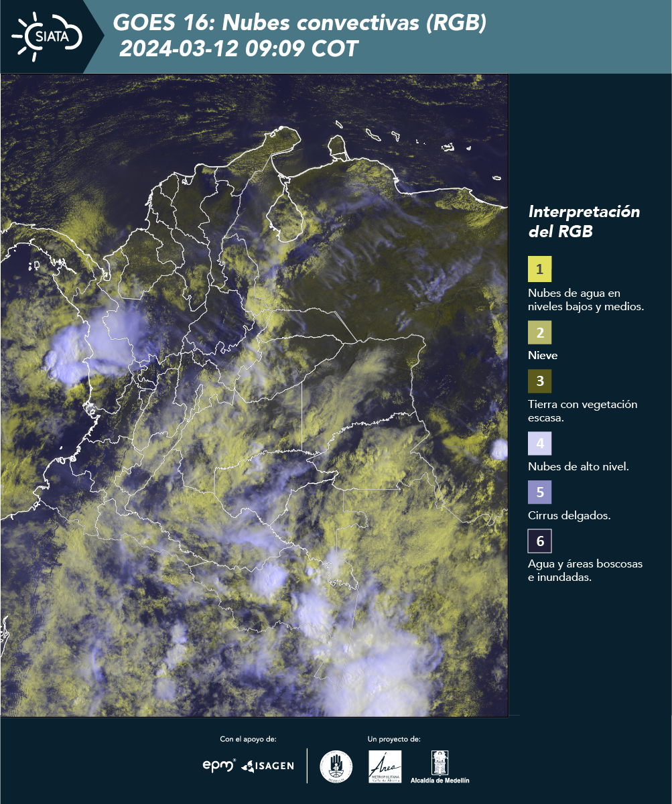Click the Área Metropolitana logo

(385, 766)
